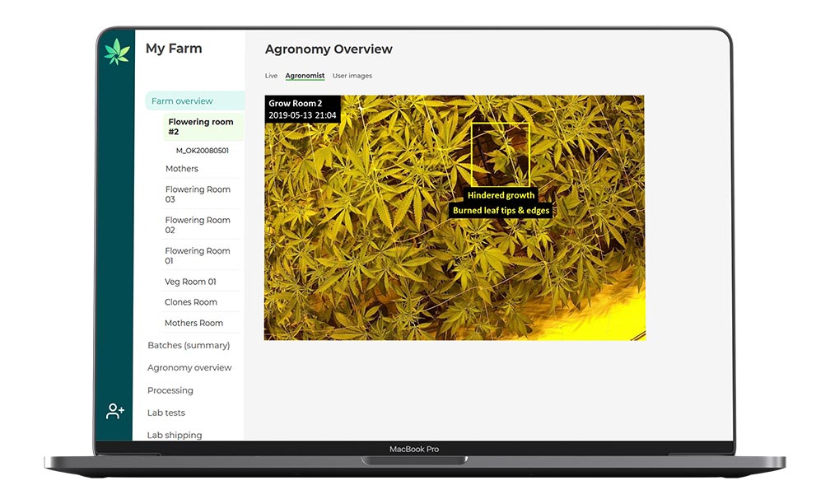
Task: Open Mothers Room entry
Action: tap(194, 323)
